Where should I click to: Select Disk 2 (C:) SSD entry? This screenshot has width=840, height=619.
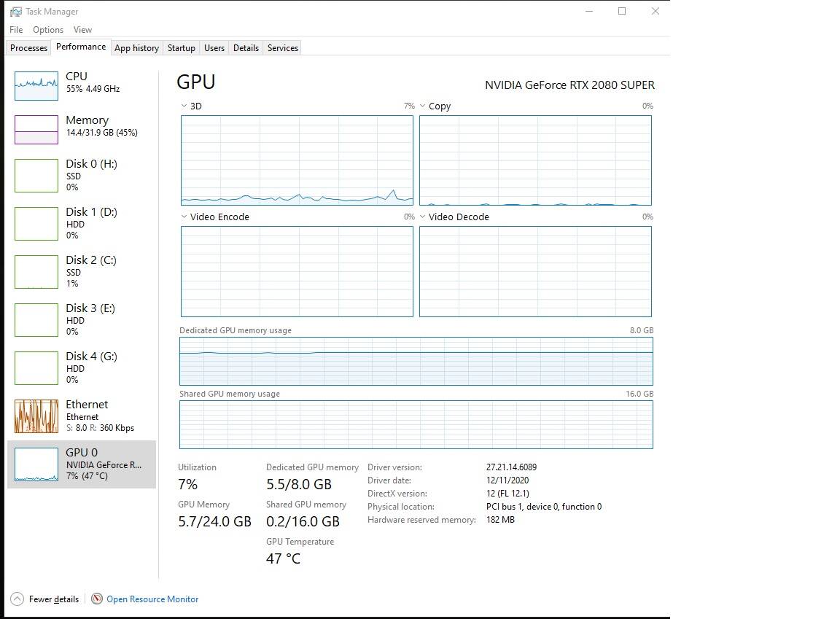(82, 271)
